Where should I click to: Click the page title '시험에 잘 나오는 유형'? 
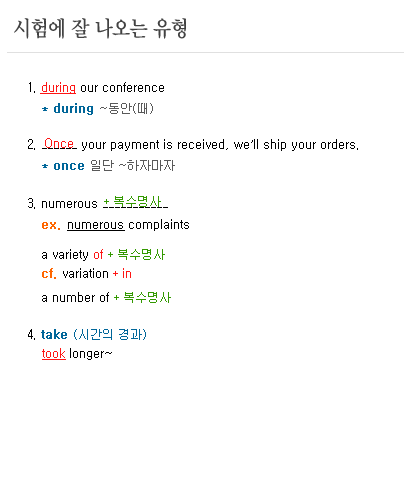tap(100, 28)
